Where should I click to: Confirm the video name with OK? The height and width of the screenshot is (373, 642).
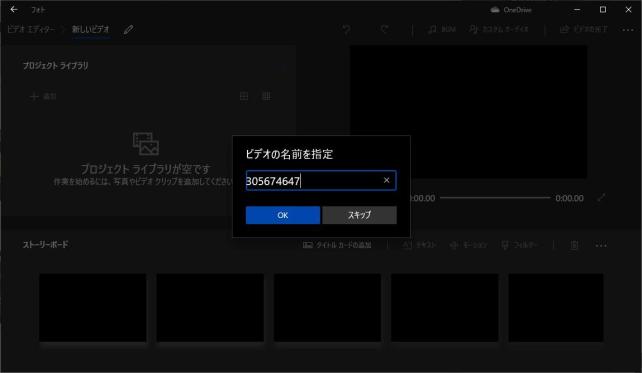click(x=283, y=215)
